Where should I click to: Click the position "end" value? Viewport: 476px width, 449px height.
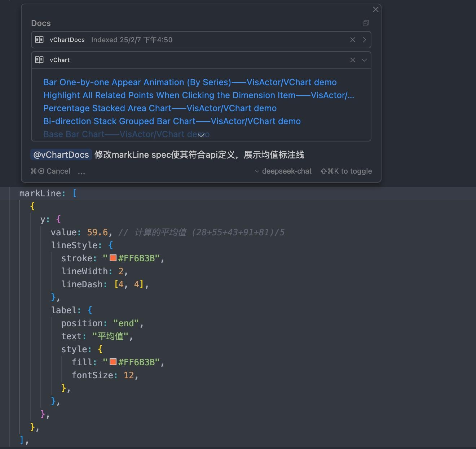coord(126,323)
